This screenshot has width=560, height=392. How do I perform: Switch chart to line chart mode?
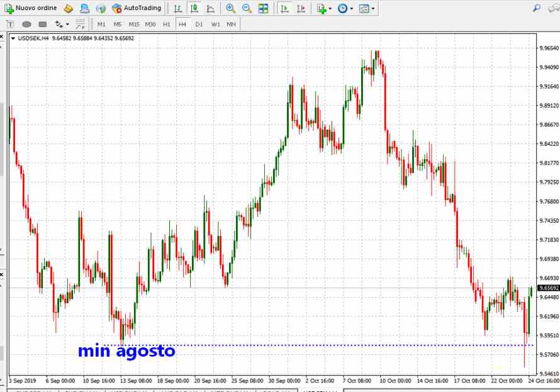point(210,8)
